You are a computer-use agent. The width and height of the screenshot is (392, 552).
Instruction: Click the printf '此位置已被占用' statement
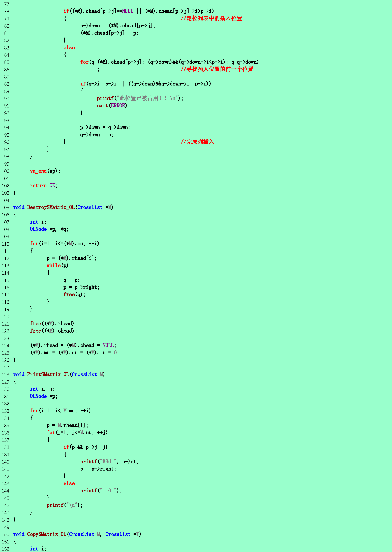(140, 98)
